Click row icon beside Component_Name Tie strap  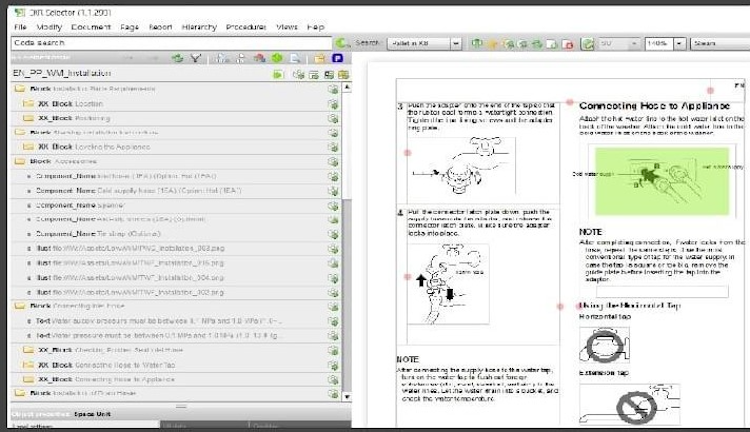click(x=333, y=234)
